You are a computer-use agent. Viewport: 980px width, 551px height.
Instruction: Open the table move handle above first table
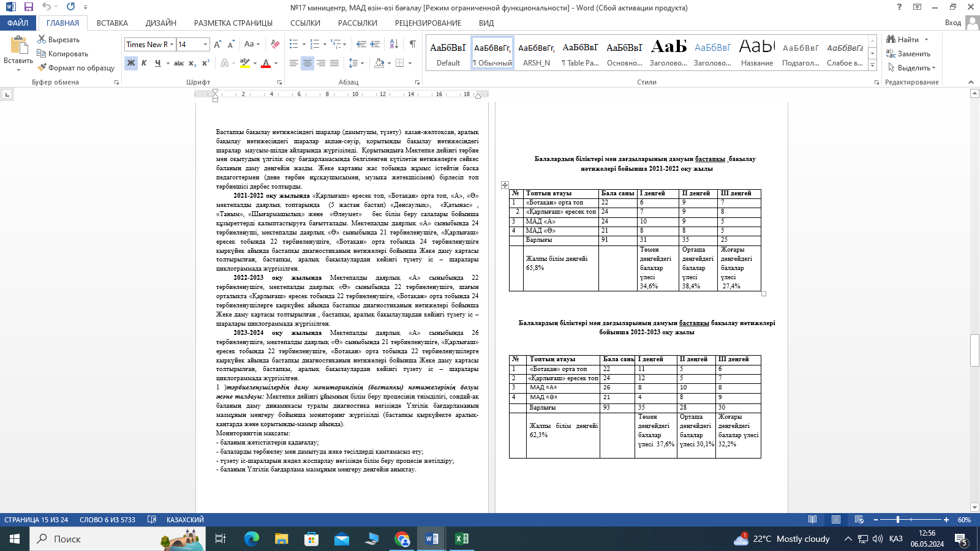505,185
